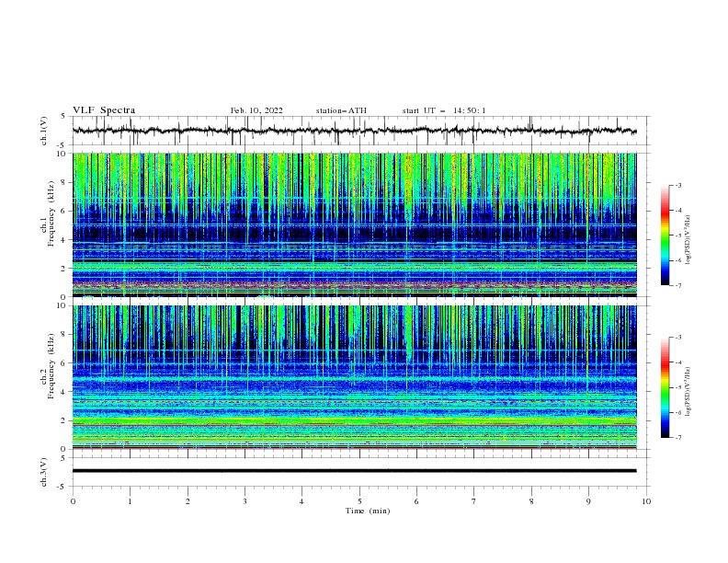Image resolution: width=728 pixels, height=563 pixels.
Task: Click the "start UT = 14:50:1" header text
Action: click(444, 110)
